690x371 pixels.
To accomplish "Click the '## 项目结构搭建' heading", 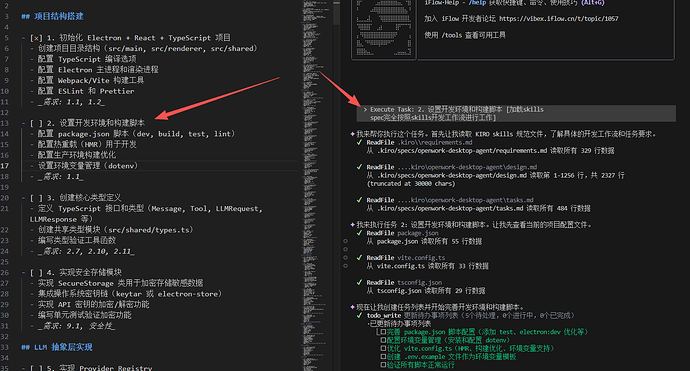I will coord(52,17).
